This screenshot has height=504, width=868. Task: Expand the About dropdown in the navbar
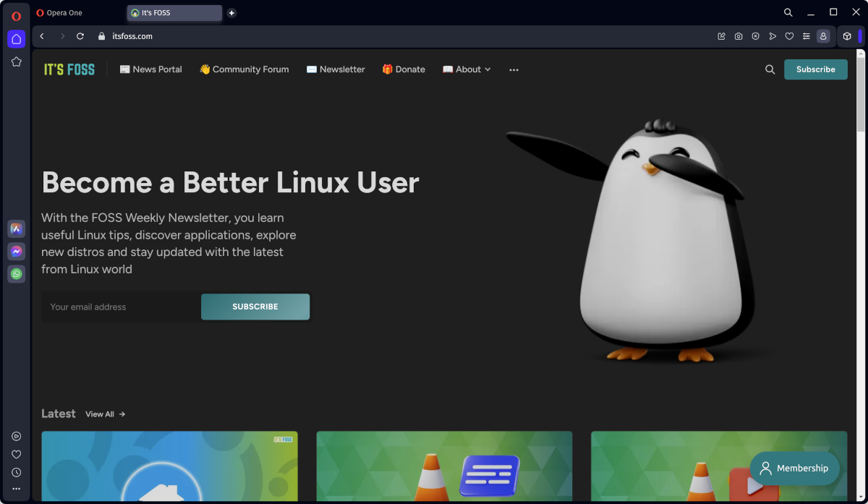467,69
